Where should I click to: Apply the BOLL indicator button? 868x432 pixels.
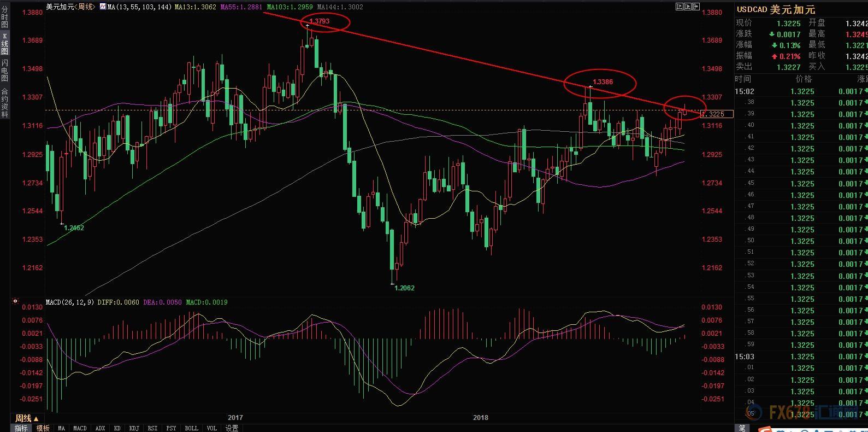tap(191, 428)
